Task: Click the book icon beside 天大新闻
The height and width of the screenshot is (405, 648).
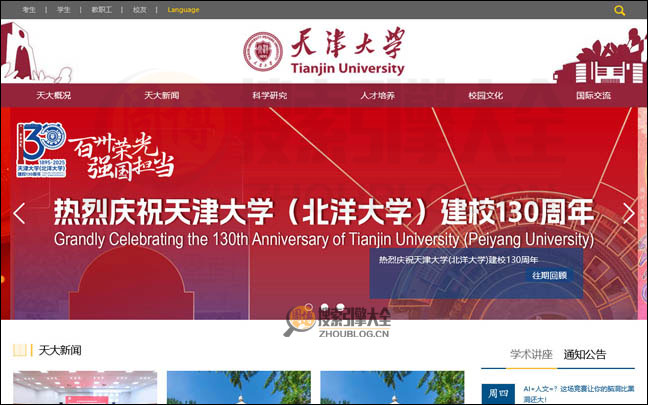Action: click(x=20, y=350)
